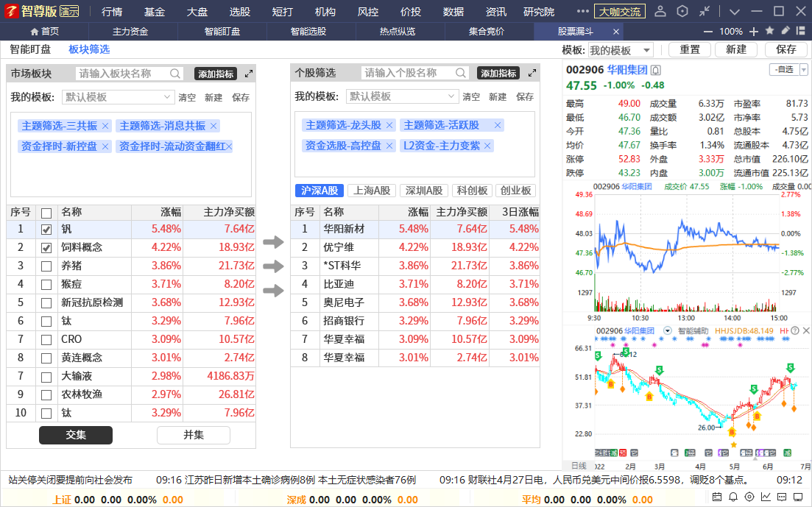Open the 研究院 menu
The height and width of the screenshot is (507, 812).
539,11
